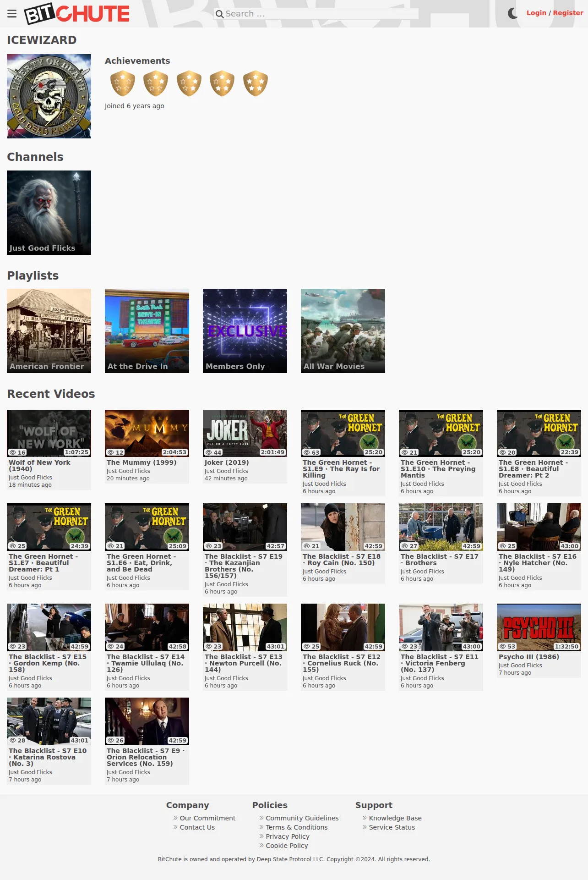Open the Privacy Policy link
Image resolution: width=588 pixels, height=880 pixels.
pyautogui.click(x=288, y=836)
